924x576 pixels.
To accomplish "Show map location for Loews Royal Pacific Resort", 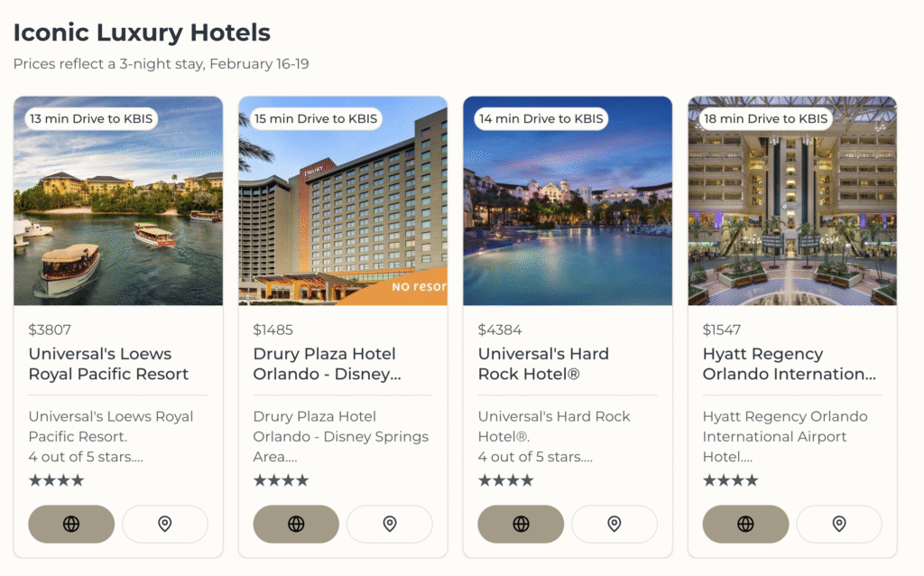I will (165, 524).
